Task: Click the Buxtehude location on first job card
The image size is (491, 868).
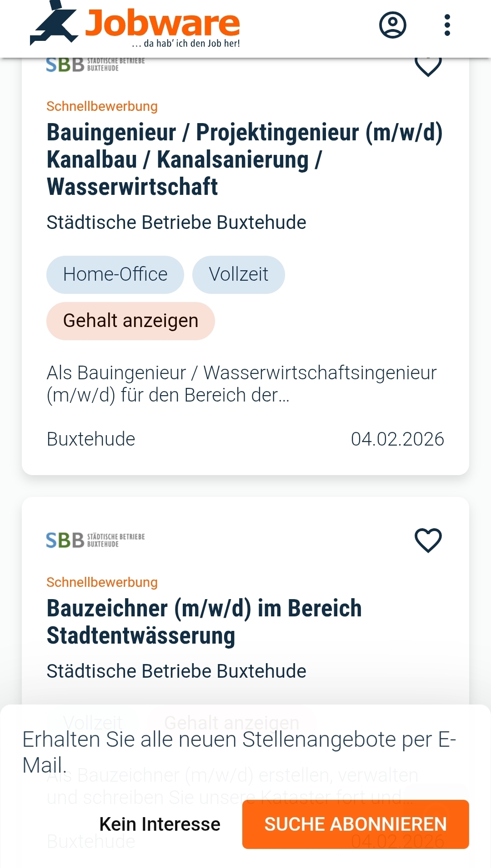Action: pos(91,439)
